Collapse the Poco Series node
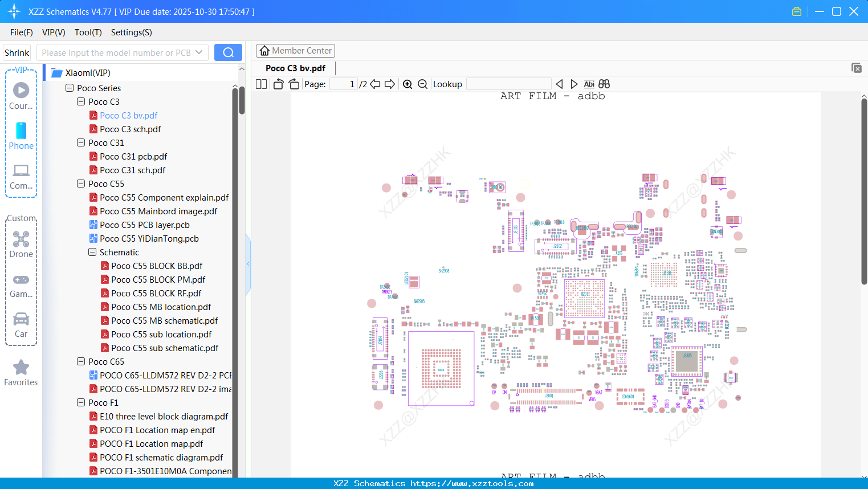 click(x=70, y=88)
